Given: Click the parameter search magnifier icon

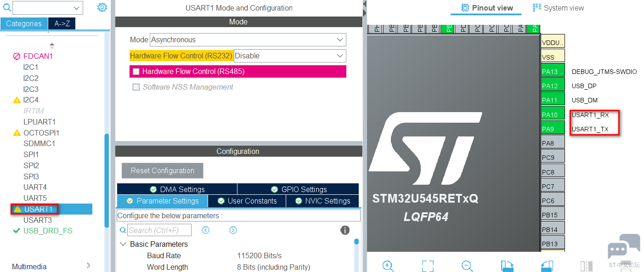Looking at the screenshot, I should pyautogui.click(x=123, y=230).
